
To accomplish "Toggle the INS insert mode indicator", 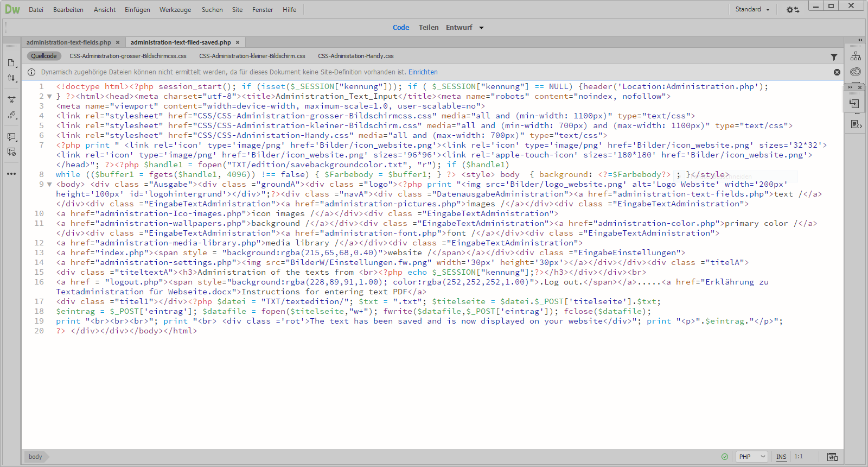I will pos(781,457).
